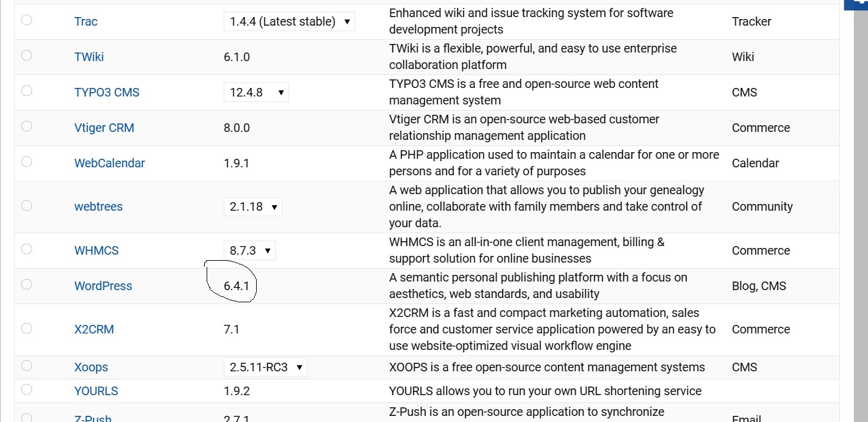
Task: Open the TYPO3 CMS version dropdown
Action: (256, 92)
